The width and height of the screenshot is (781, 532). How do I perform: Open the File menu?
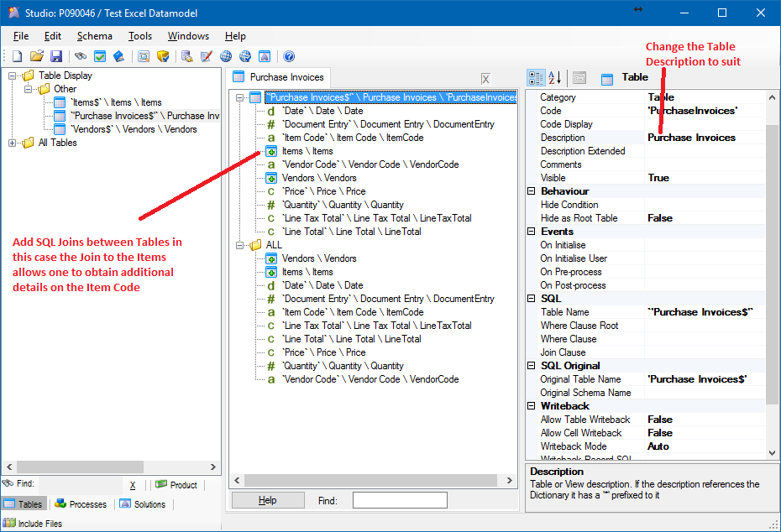click(x=21, y=36)
